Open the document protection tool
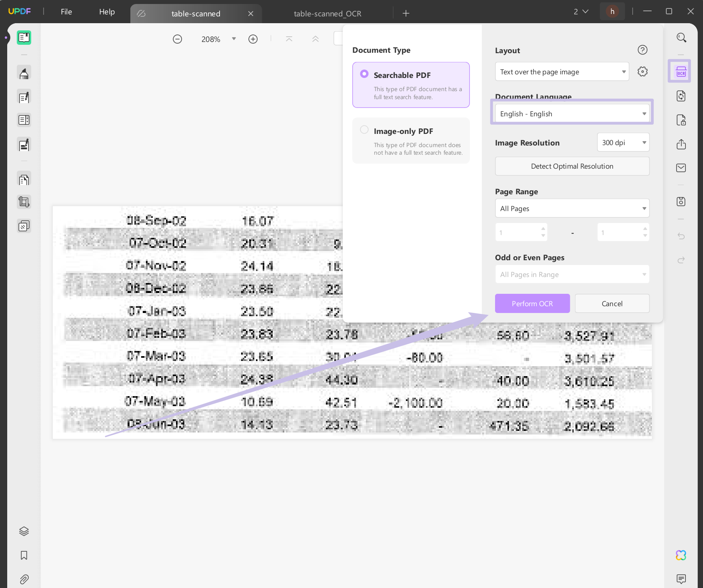Viewport: 703px width, 588px height. 681,120
